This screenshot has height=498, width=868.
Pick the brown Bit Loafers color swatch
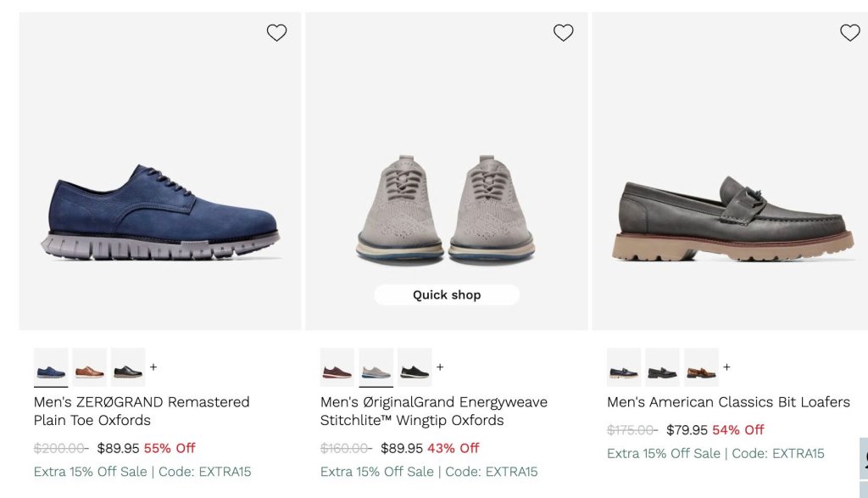[x=701, y=367]
